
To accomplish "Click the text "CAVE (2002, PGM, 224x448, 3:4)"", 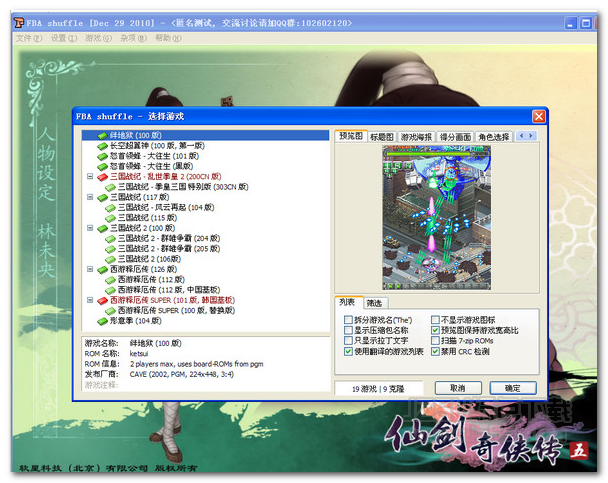I will pos(181,374).
